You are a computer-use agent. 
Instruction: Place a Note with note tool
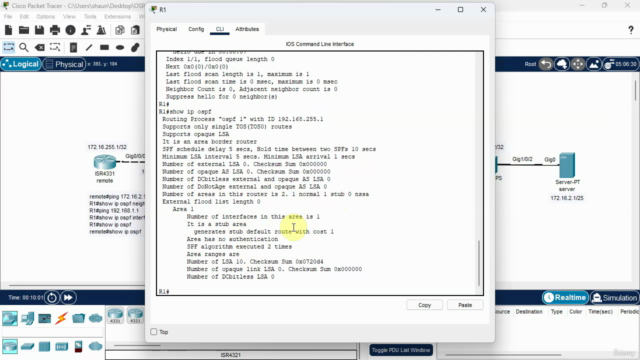click(x=73, y=47)
